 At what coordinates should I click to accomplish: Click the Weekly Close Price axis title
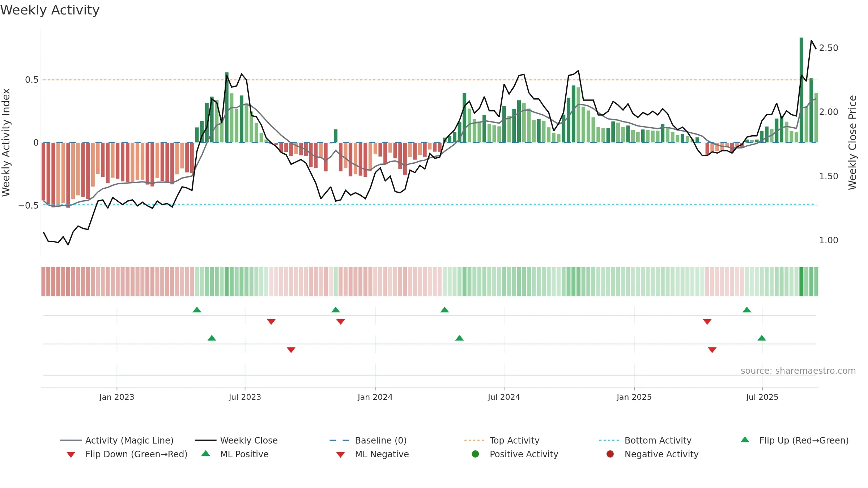click(852, 142)
